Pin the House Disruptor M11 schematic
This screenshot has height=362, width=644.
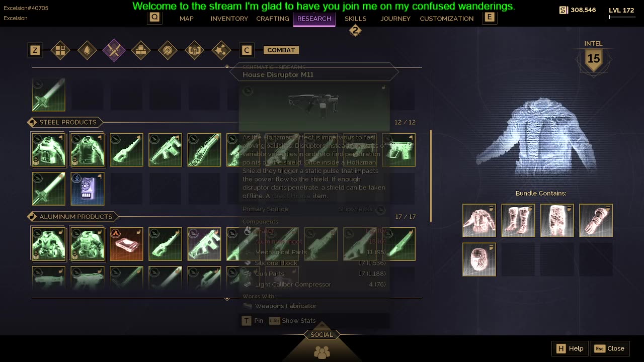click(253, 320)
